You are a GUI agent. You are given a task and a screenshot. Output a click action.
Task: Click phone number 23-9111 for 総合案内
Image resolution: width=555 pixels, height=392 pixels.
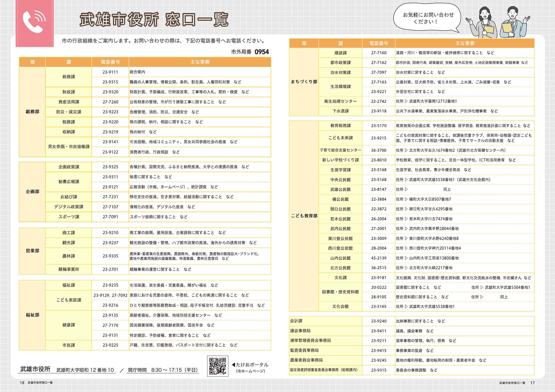pos(110,72)
